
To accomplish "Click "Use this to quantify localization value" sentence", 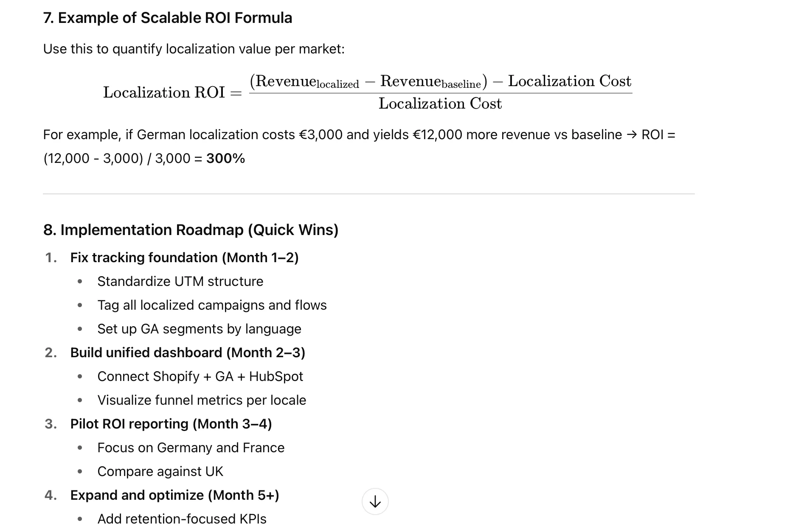I will [x=194, y=49].
